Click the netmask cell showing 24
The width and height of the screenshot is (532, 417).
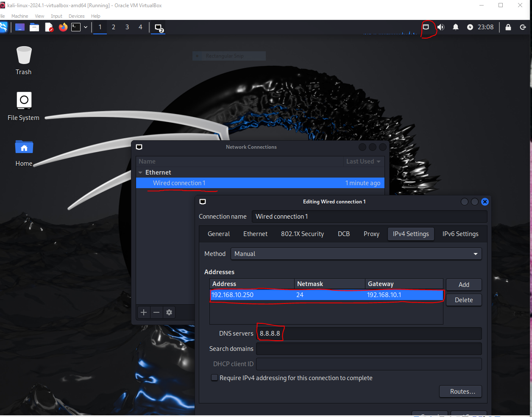tap(330, 295)
